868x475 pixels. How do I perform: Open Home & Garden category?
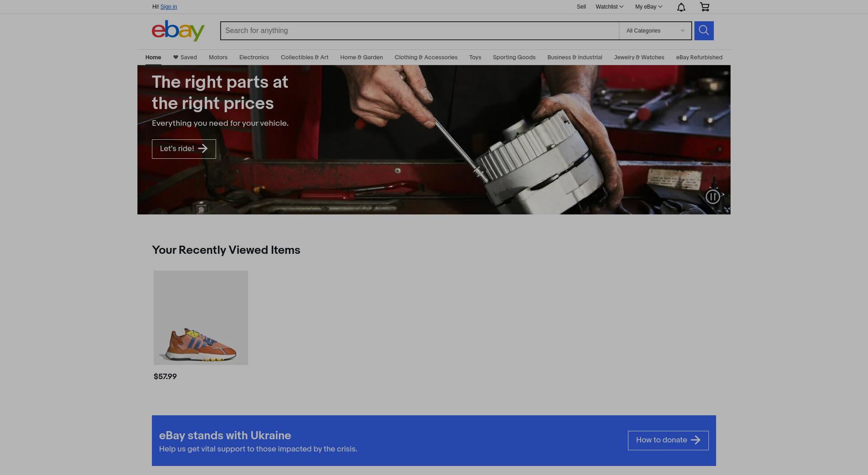click(x=362, y=57)
